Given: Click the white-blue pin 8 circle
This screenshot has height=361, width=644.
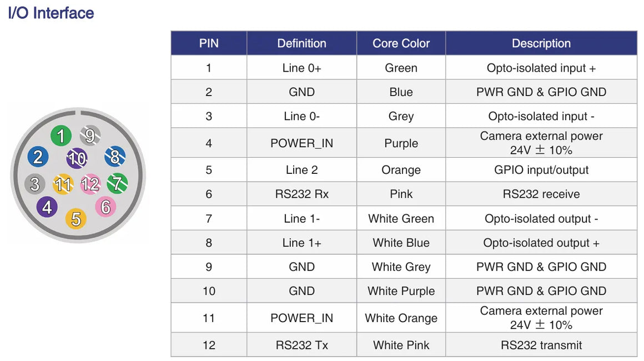Looking at the screenshot, I should pyautogui.click(x=114, y=157).
